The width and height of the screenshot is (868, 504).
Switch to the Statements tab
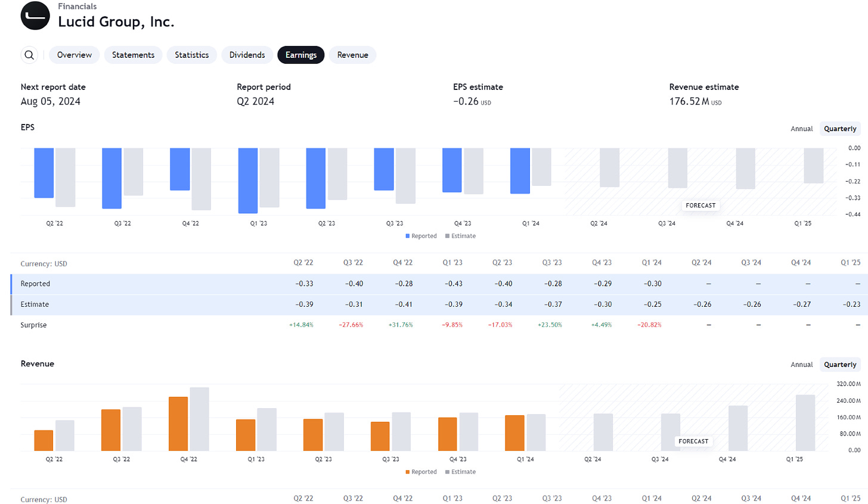(x=133, y=55)
